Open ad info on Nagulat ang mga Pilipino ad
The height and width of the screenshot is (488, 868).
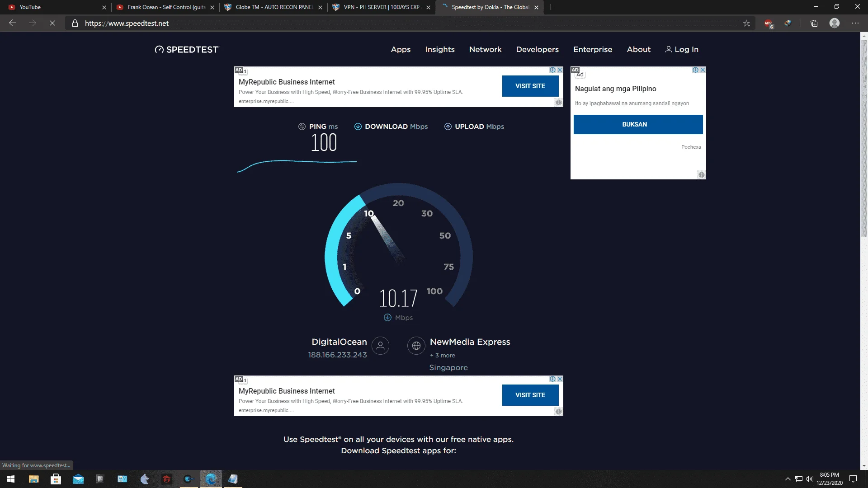pyautogui.click(x=695, y=70)
